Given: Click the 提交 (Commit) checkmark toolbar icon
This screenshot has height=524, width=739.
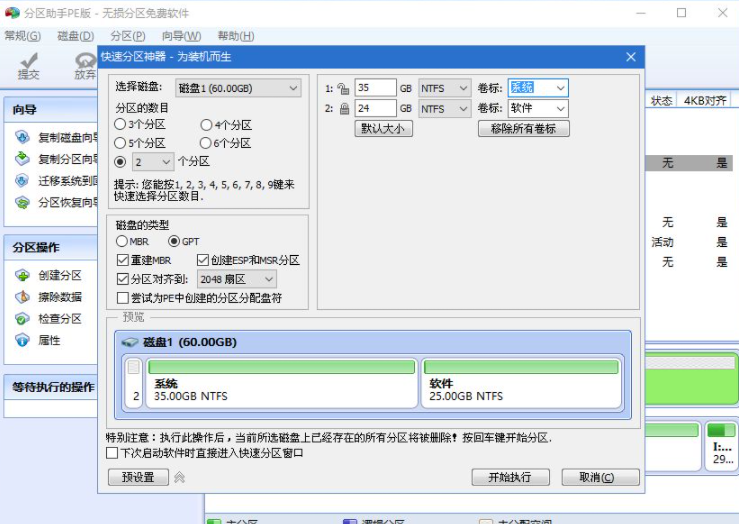Looking at the screenshot, I should pyautogui.click(x=28, y=63).
